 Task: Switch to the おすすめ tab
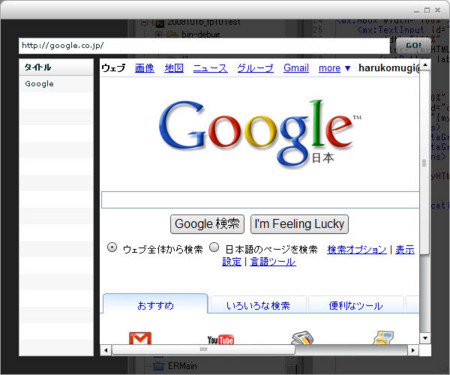coord(155,305)
